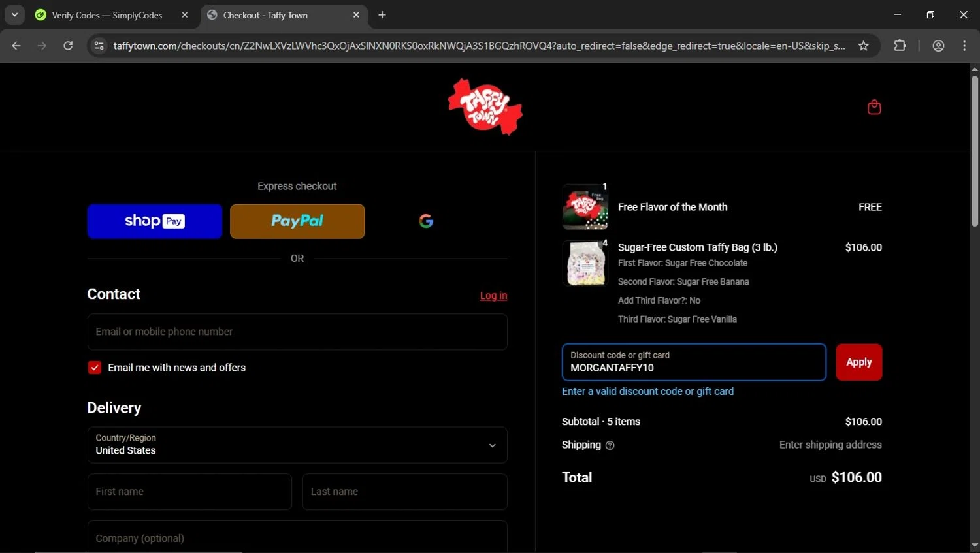Click Sugar-Free Custom Taffy Bag thumbnail

(585, 263)
